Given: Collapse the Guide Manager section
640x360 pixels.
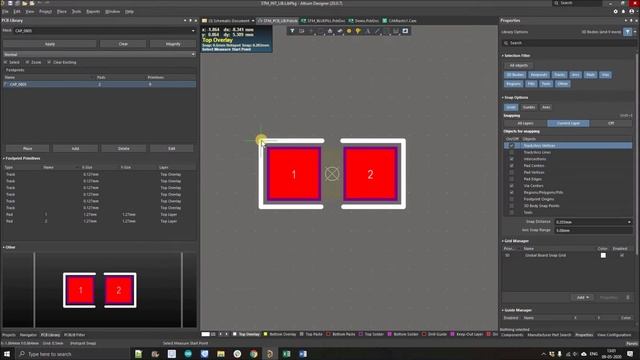Looking at the screenshot, I should 503,310.
